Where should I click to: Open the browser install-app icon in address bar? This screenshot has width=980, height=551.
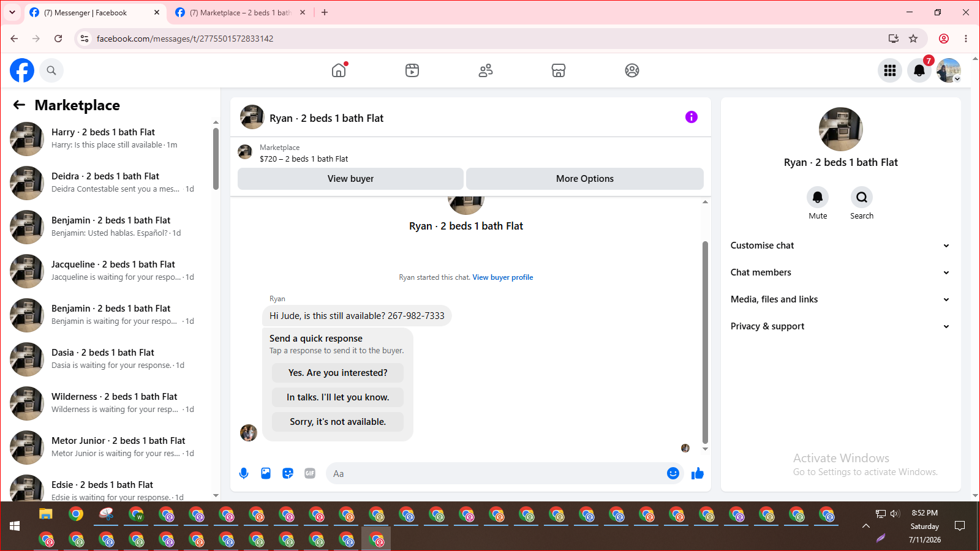click(894, 39)
